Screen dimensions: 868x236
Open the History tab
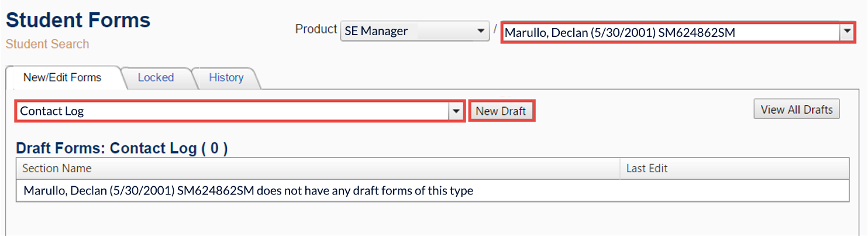point(226,77)
